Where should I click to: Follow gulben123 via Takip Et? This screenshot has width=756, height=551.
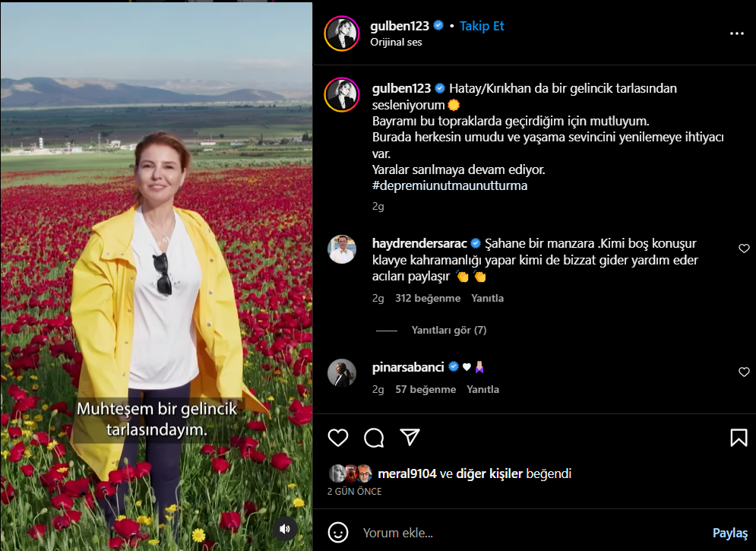(482, 26)
